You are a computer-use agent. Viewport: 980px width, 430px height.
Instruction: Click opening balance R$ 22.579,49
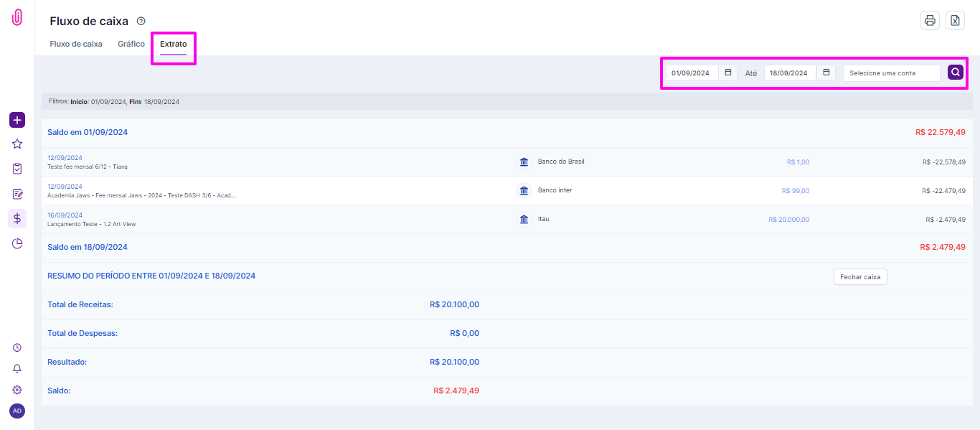pos(941,132)
